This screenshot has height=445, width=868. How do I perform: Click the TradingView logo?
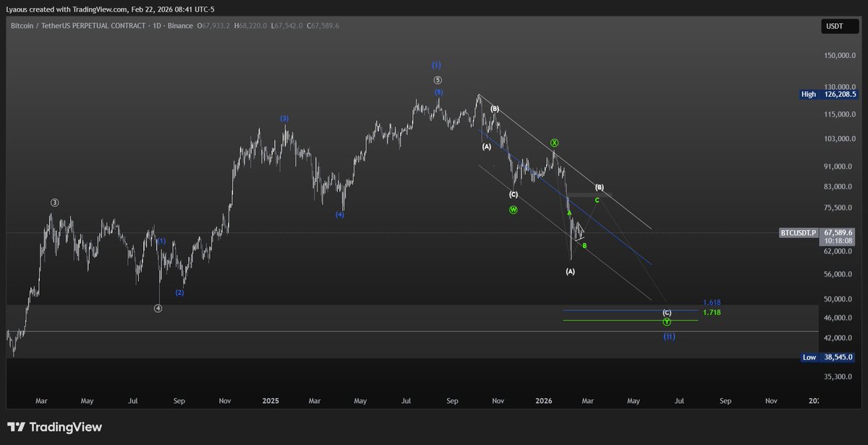click(x=55, y=428)
